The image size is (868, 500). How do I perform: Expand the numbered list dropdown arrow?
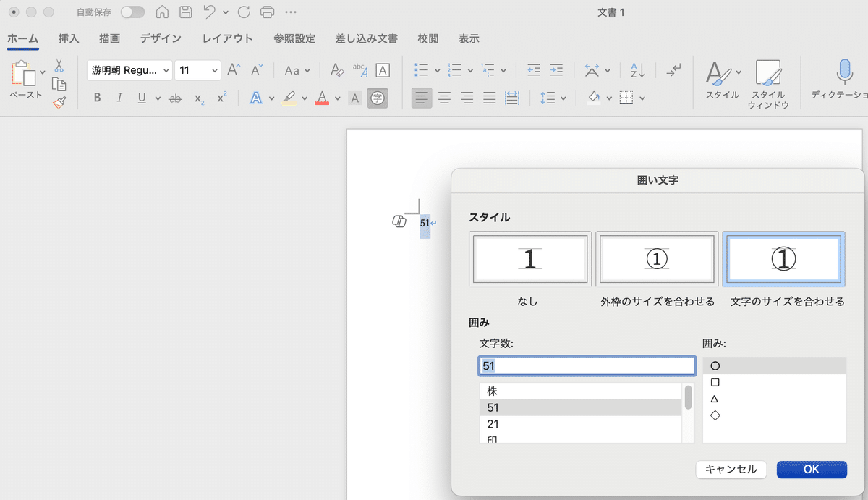470,70
